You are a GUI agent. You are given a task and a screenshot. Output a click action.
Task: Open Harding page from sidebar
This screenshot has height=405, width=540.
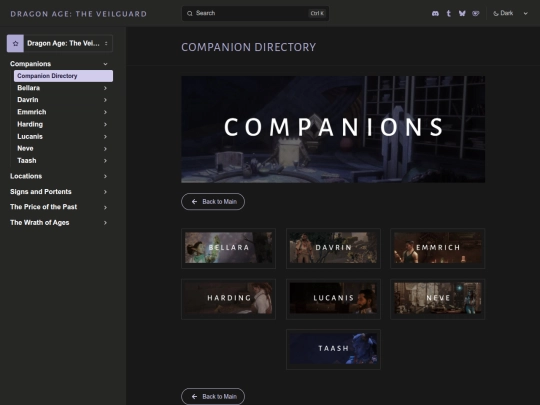point(30,124)
